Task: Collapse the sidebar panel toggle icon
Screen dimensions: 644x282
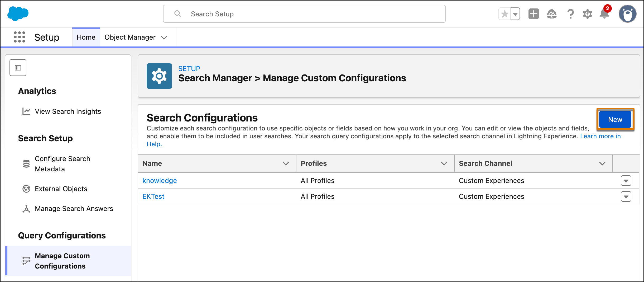Action: [18, 68]
